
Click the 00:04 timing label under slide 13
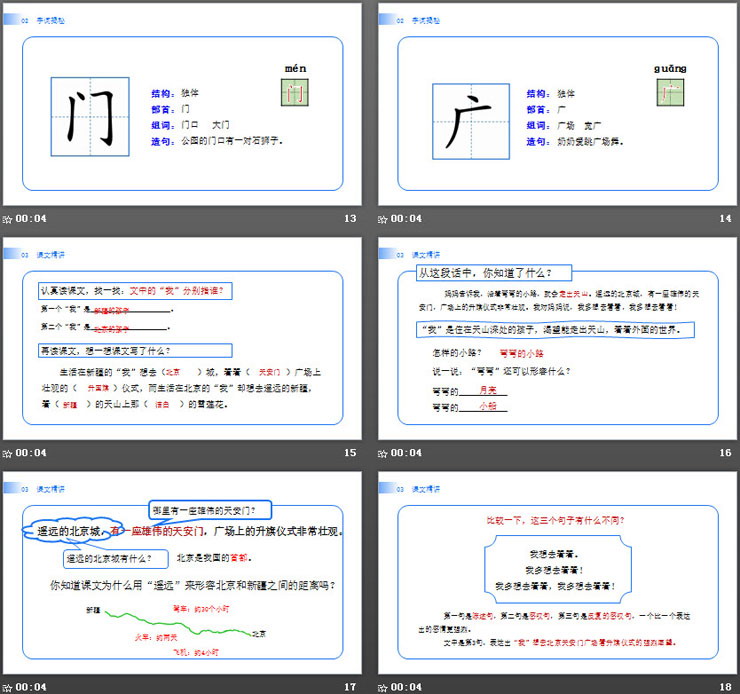31,219
